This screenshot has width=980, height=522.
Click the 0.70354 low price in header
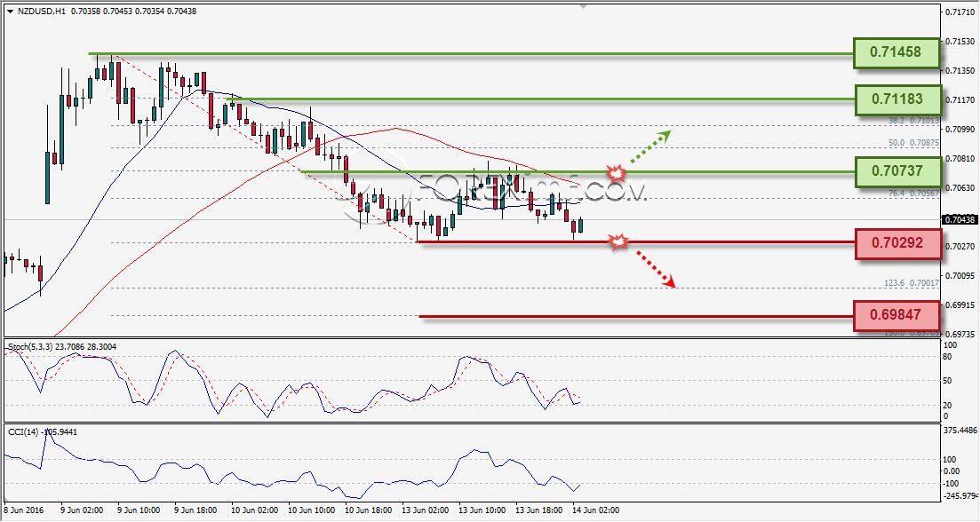point(150,12)
